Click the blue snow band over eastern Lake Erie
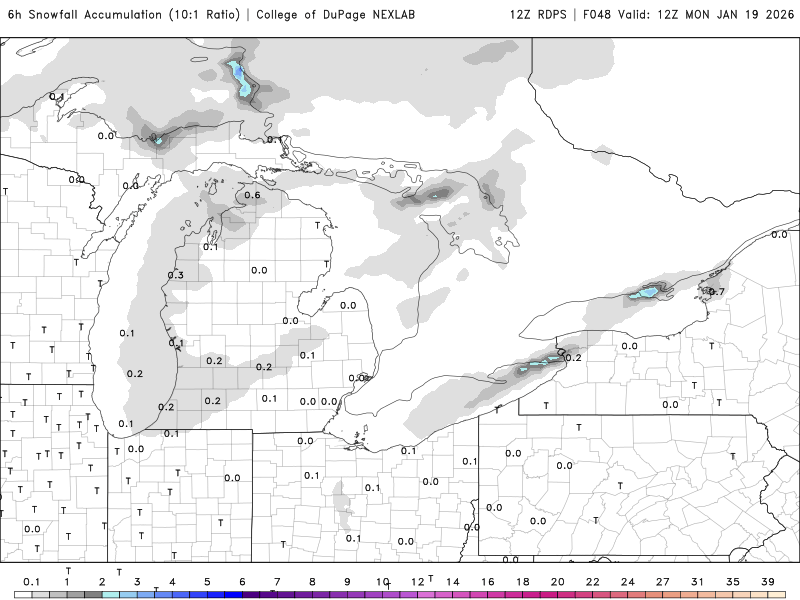The height and width of the screenshot is (600, 800). coord(540,363)
